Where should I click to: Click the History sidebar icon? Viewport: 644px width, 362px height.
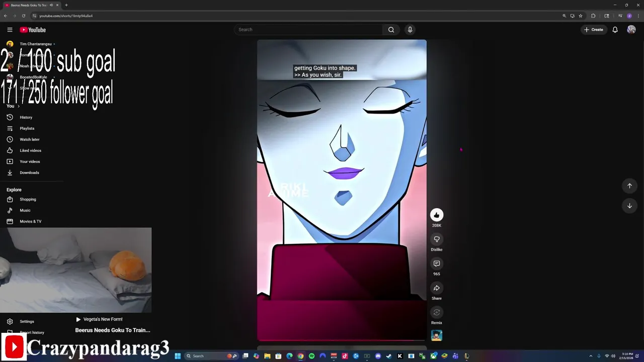[x=10, y=117]
